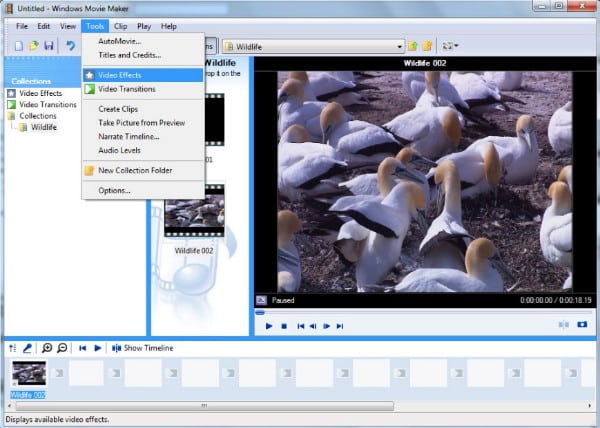Click the Play Storyboard icon
This screenshot has height=428, width=600.
coord(98,348)
